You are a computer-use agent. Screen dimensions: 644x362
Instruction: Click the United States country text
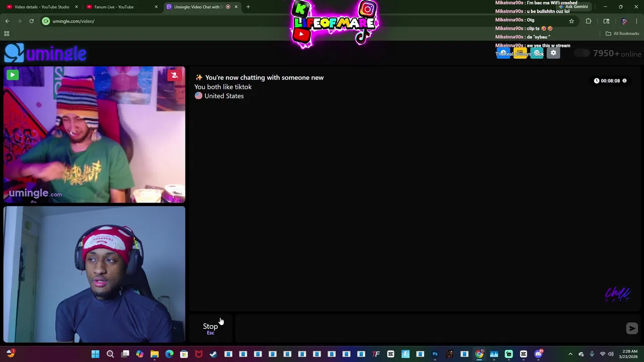pos(224,96)
